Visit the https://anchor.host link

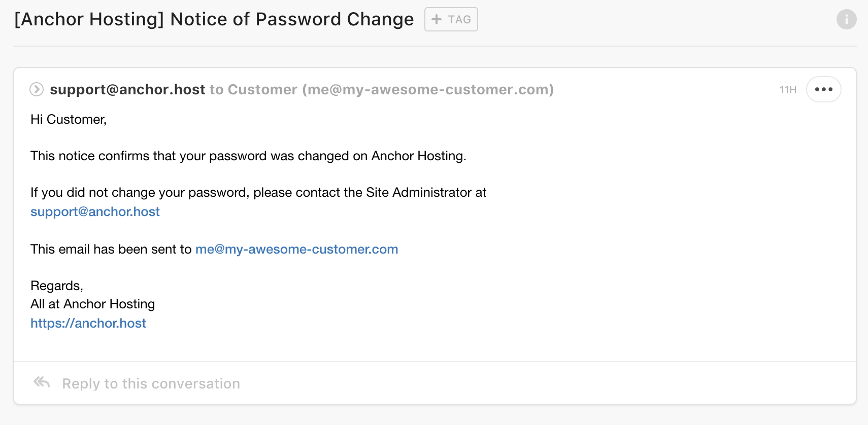click(x=88, y=323)
